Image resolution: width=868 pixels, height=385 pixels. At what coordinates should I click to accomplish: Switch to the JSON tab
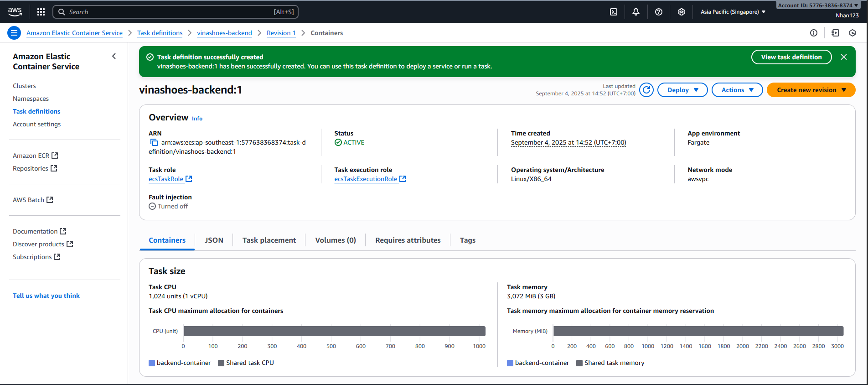point(214,240)
